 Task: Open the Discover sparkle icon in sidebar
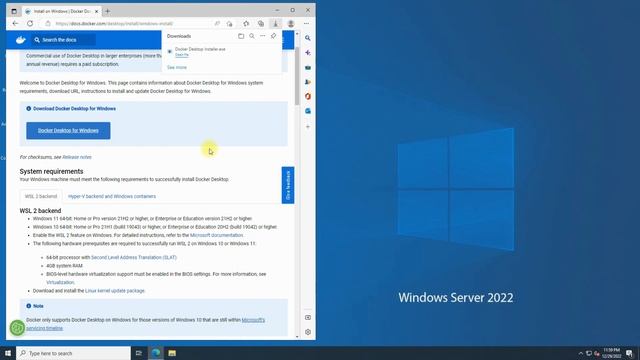click(x=308, y=53)
